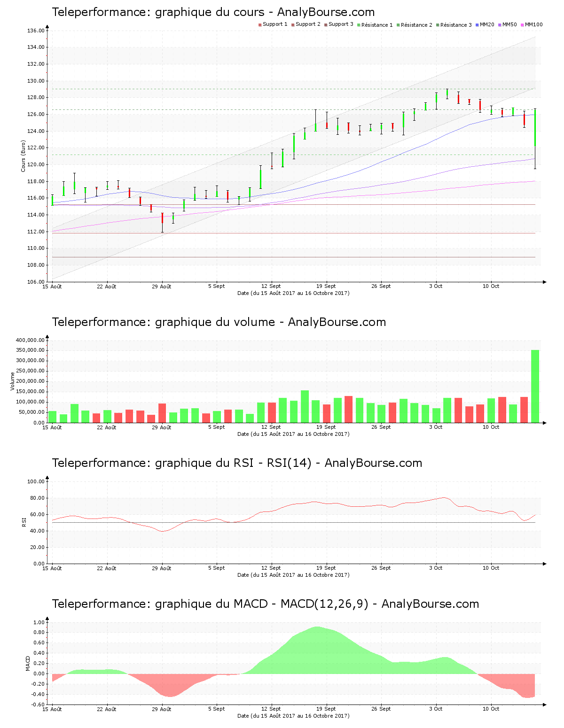Click the 'graphique du RSI - RSI(14)' title

[x=237, y=463]
